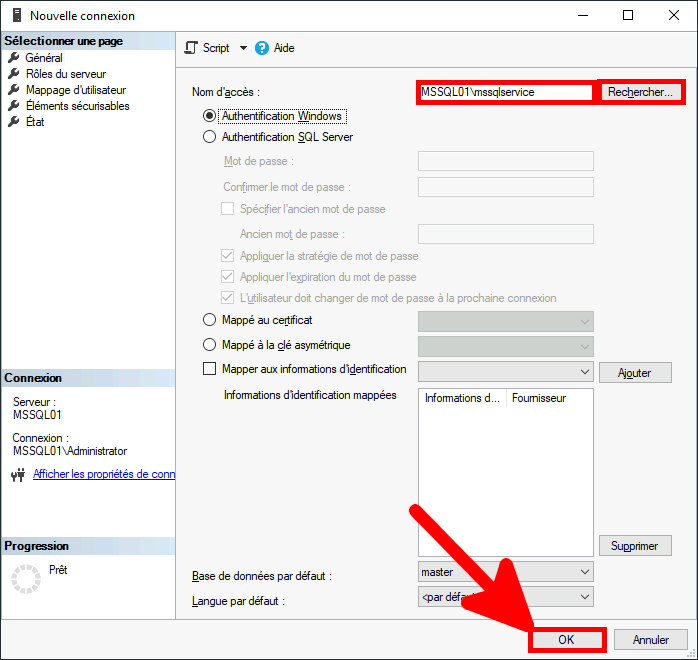
Task: Toggle Appliquer la stratégie de mot de passe
Action: (x=227, y=256)
